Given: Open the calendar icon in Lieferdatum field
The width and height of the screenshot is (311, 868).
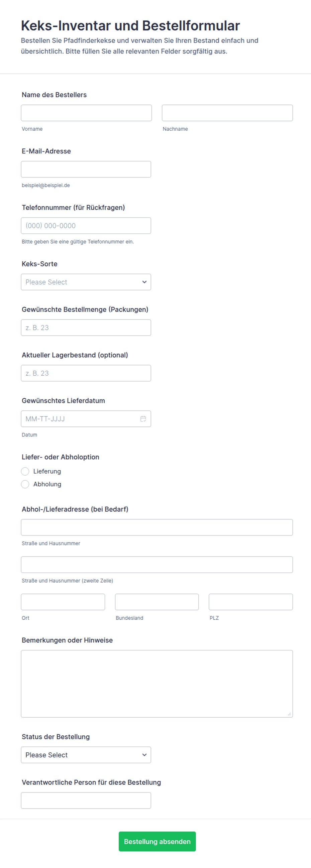Looking at the screenshot, I should (143, 419).
